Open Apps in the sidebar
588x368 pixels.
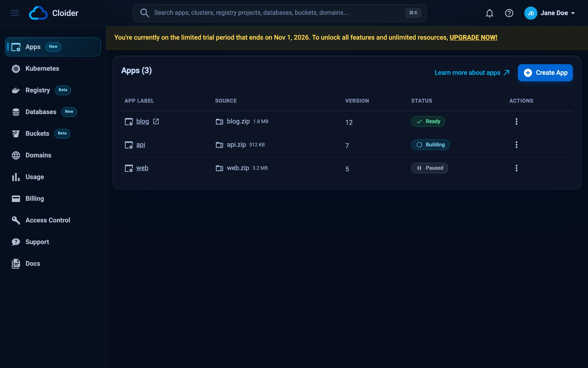pyautogui.click(x=53, y=47)
